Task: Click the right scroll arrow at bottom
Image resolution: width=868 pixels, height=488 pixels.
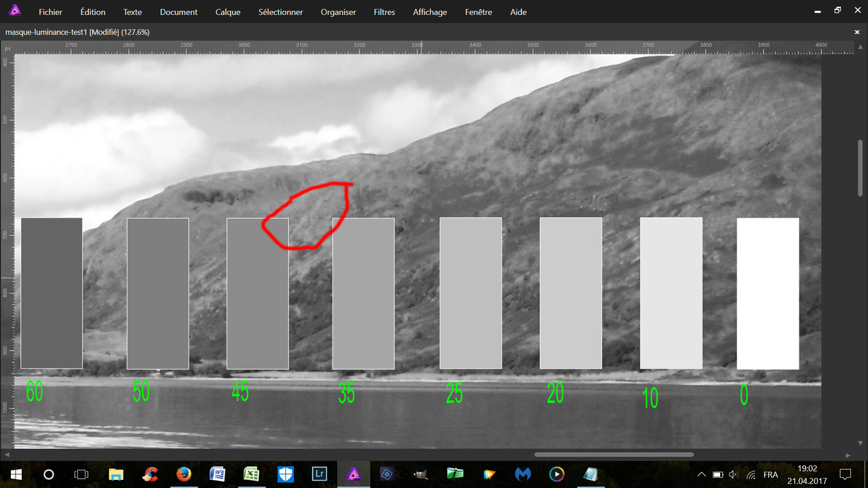Action: click(x=848, y=455)
